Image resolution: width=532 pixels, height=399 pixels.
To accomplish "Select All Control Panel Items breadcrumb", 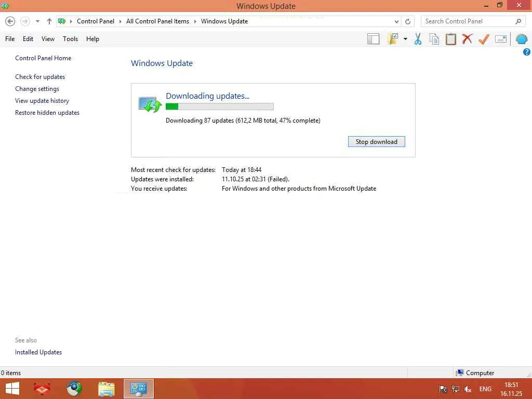I will 158,21.
